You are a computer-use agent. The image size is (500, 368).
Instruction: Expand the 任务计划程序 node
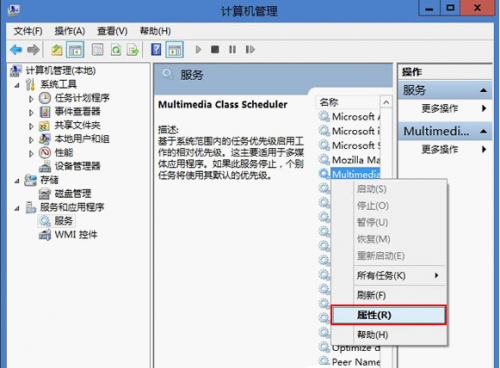pos(31,99)
